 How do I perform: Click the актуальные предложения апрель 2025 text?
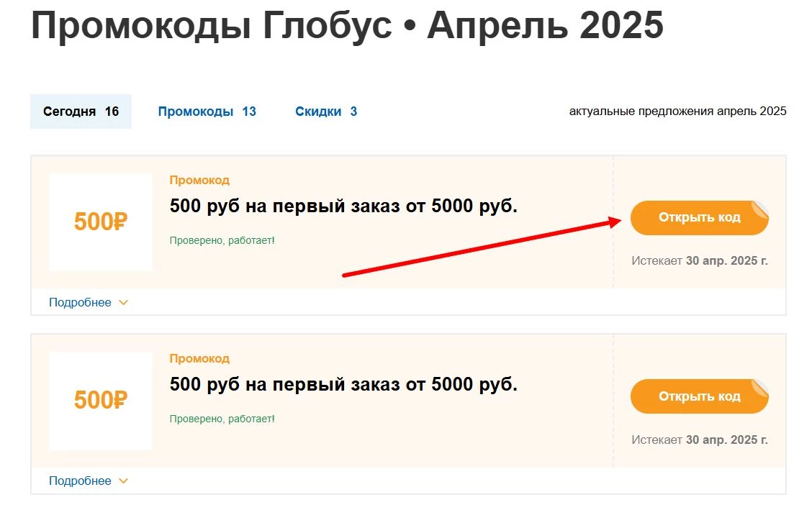point(677,111)
